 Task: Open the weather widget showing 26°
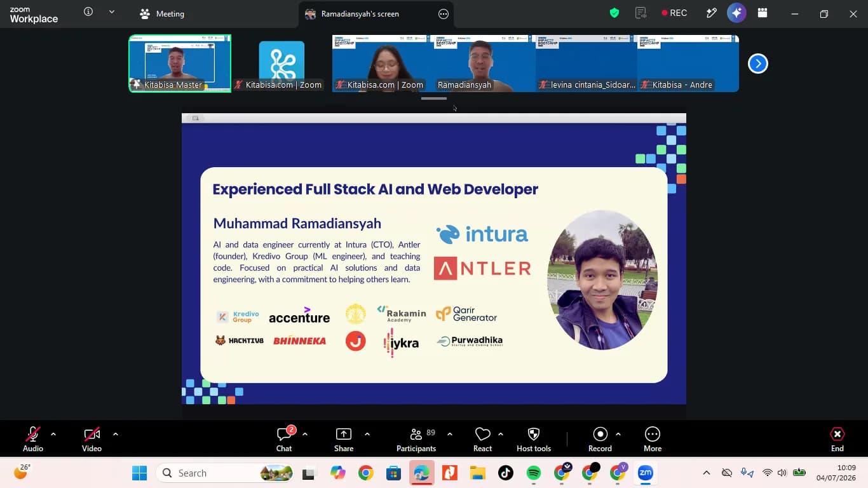[x=22, y=472]
